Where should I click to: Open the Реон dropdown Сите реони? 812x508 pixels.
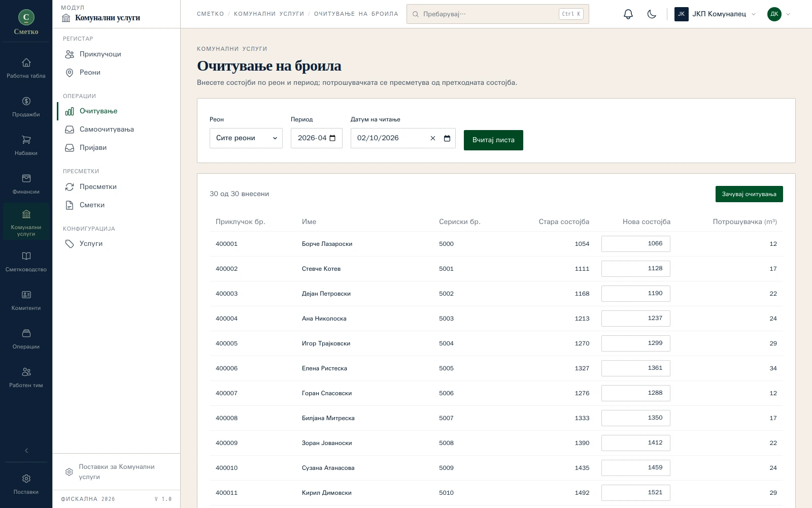coord(246,138)
